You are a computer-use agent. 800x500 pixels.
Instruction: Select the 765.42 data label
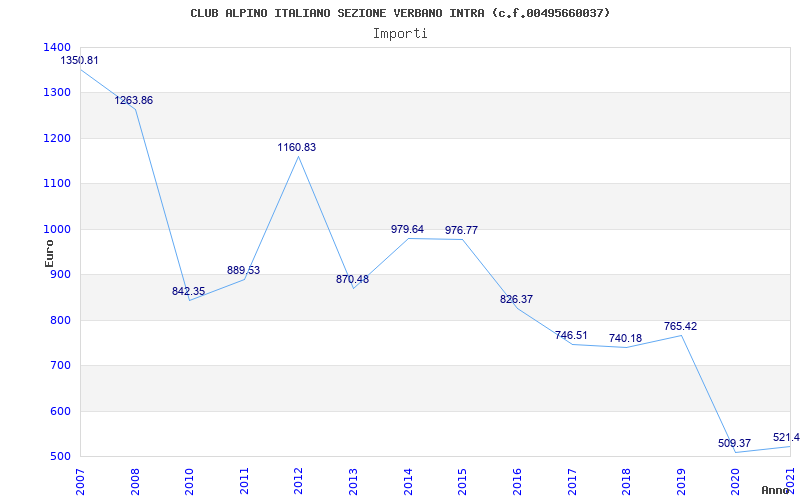[x=680, y=327]
